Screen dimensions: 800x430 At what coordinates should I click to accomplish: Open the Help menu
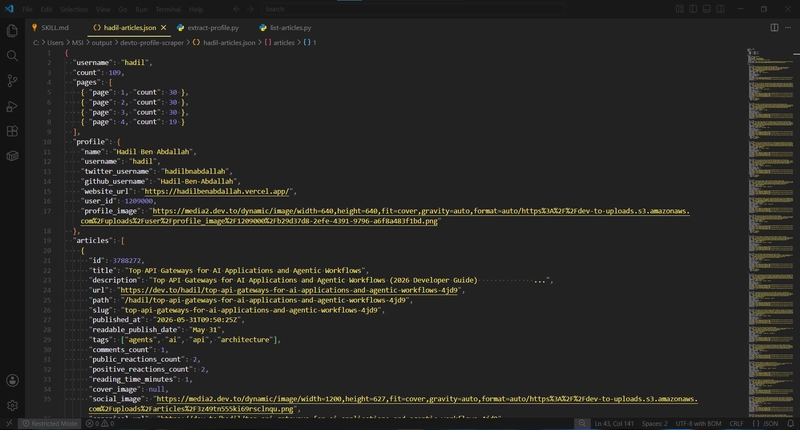point(196,9)
